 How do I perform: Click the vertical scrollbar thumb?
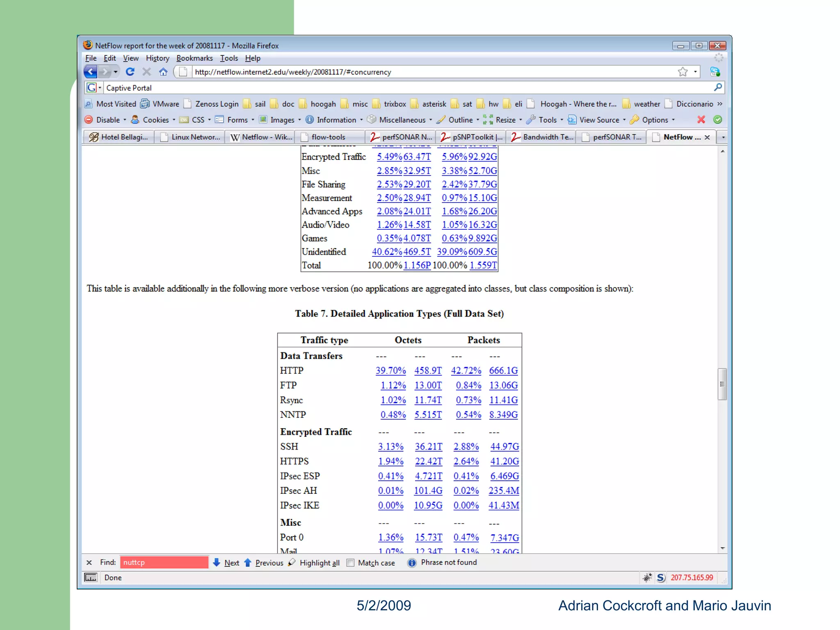tap(722, 384)
